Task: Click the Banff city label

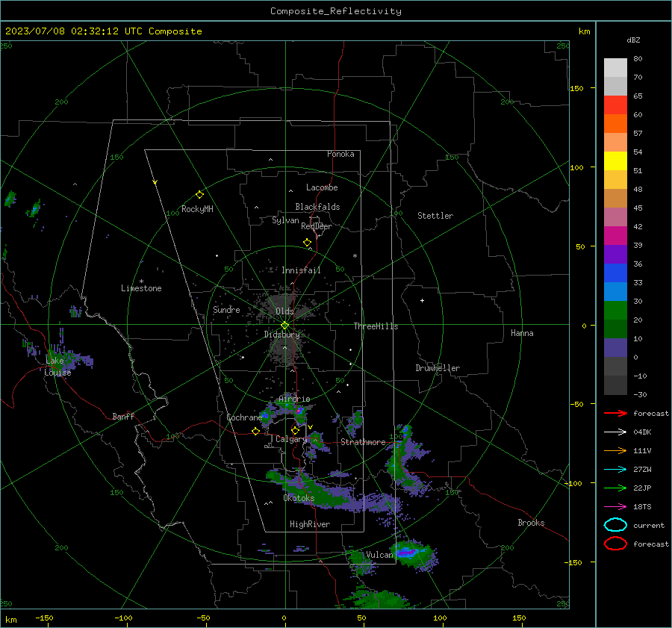Action: click(123, 416)
